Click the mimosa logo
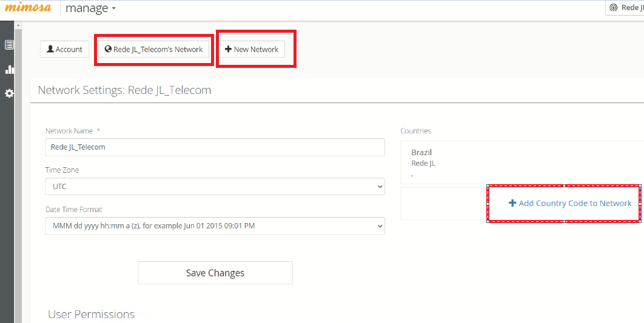This screenshot has height=323, width=644. pyautogui.click(x=29, y=7)
